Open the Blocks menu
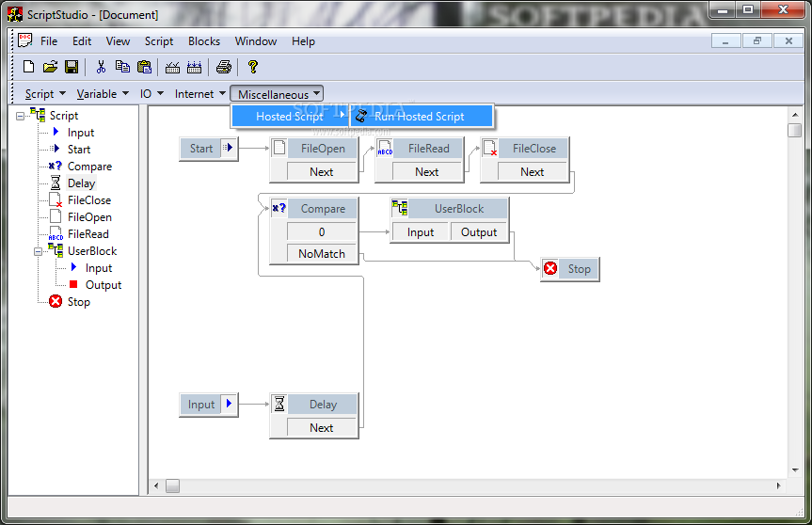The image size is (812, 525). click(x=204, y=40)
